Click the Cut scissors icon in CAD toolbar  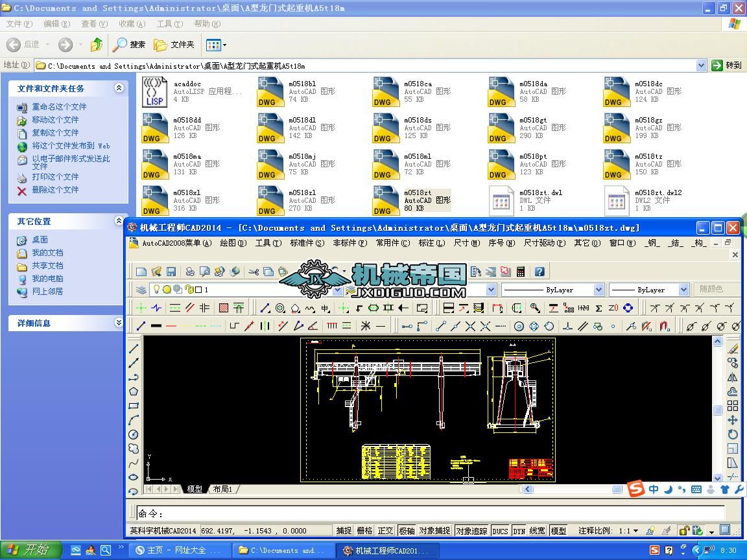[254, 272]
